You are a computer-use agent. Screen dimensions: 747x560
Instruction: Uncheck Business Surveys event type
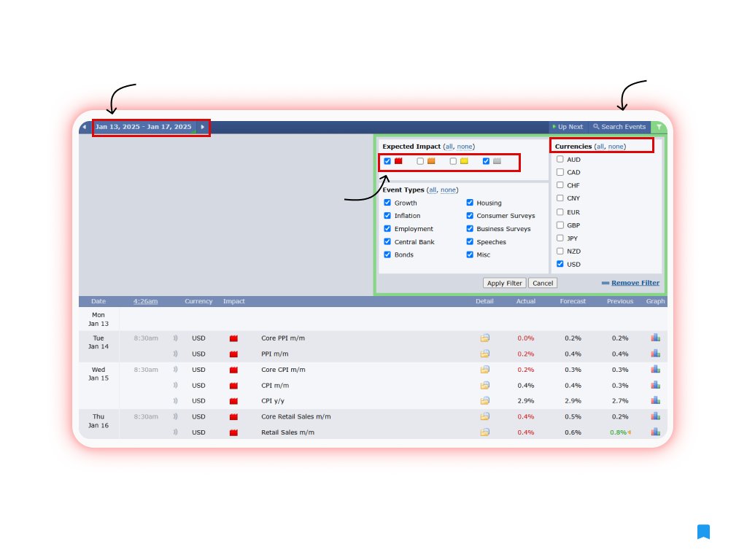tap(470, 228)
